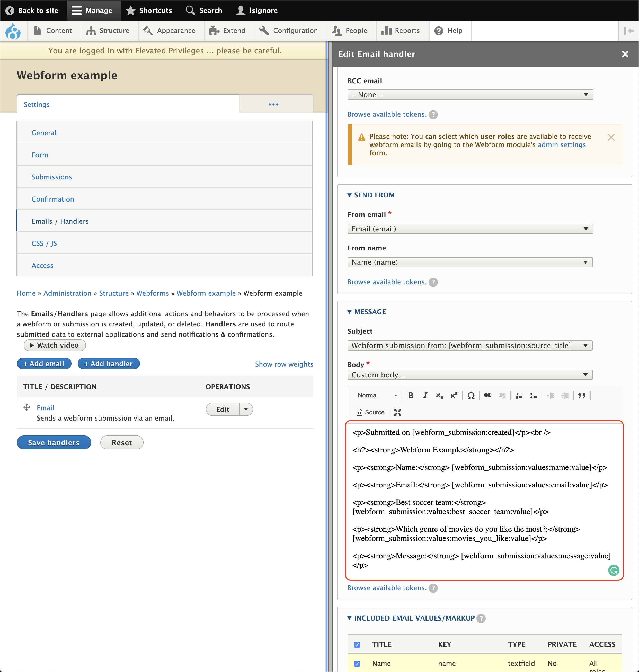Insert link using chain icon
639x672 pixels.
click(487, 395)
